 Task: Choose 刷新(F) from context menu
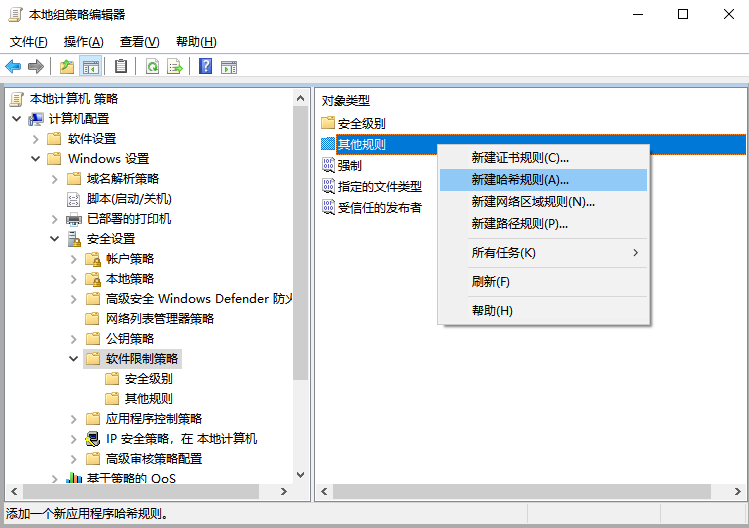tap(543, 281)
